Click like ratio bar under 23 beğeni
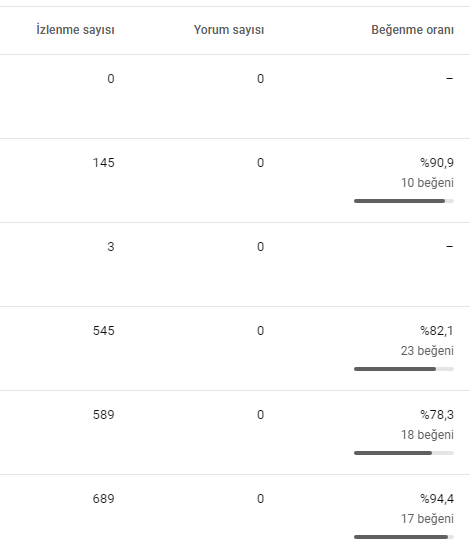Viewport: 470px width, 556px height. coord(404,369)
